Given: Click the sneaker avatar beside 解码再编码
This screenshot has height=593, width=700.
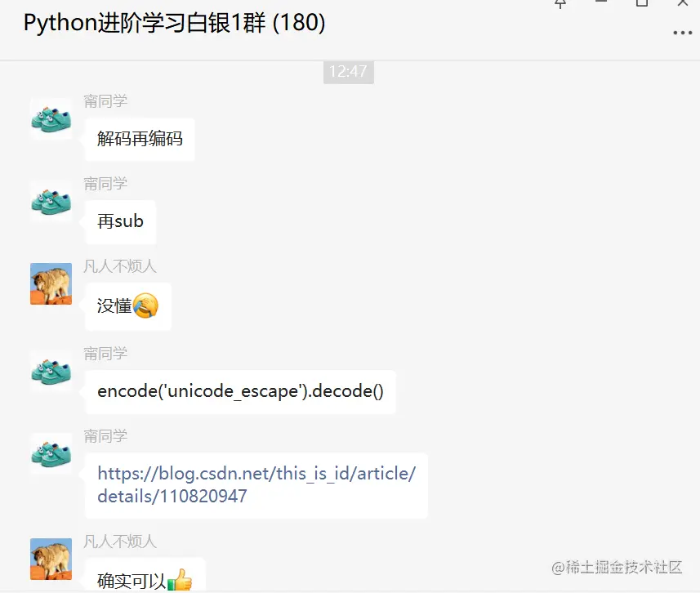Looking at the screenshot, I should coord(51,119).
